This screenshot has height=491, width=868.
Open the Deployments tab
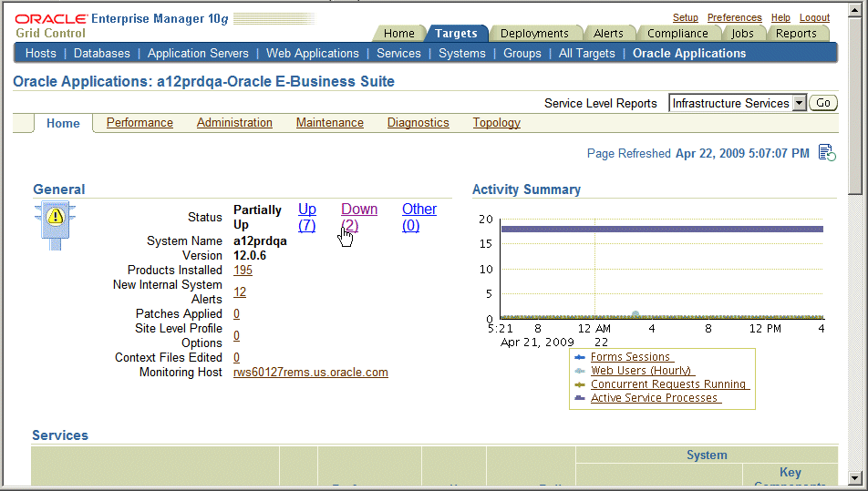pyautogui.click(x=534, y=33)
